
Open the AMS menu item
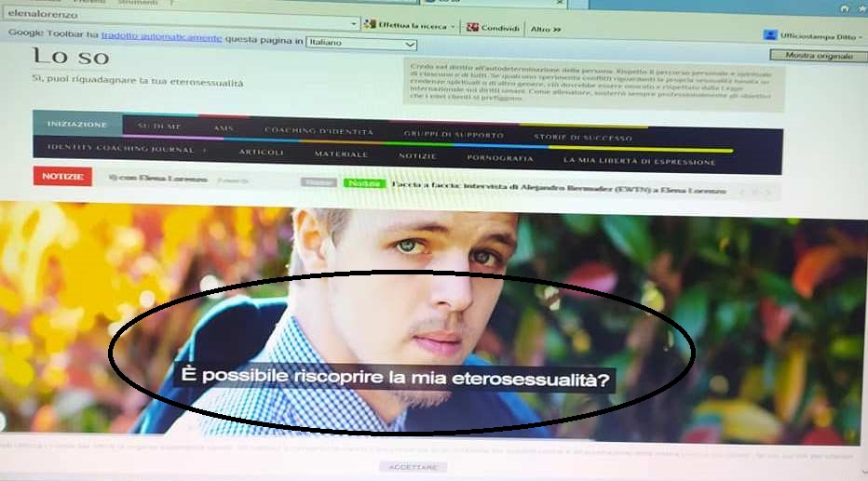pos(224,128)
